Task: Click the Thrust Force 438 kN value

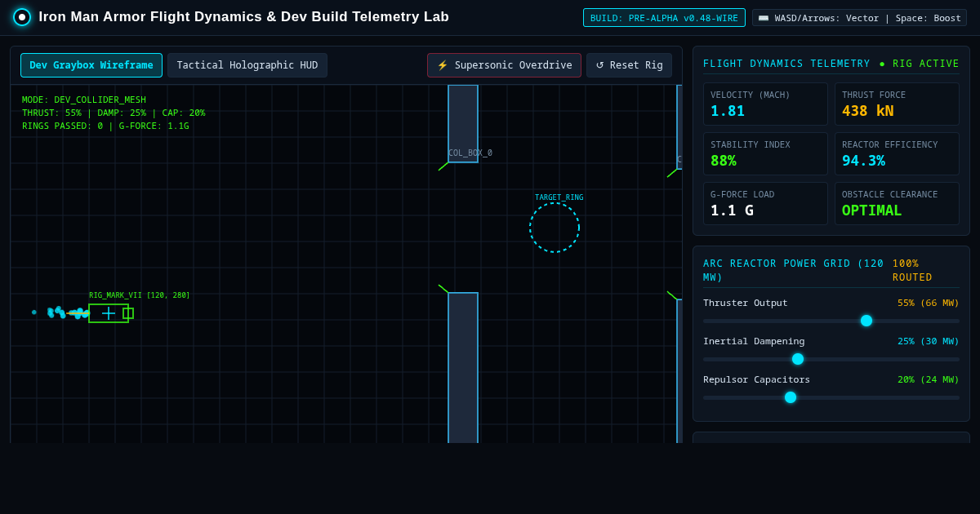Action: (868, 111)
